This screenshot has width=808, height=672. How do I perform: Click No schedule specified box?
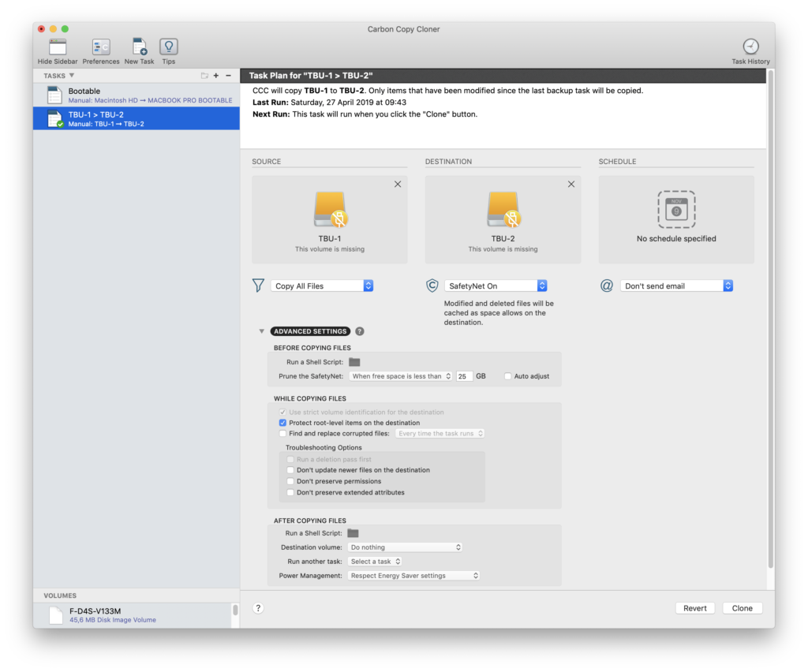(x=676, y=220)
